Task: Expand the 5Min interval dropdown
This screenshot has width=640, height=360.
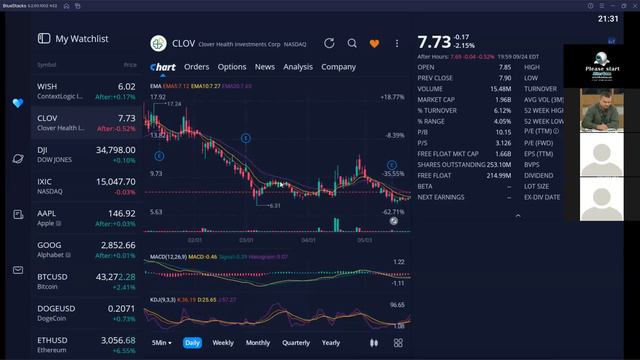Action: pyautogui.click(x=162, y=343)
